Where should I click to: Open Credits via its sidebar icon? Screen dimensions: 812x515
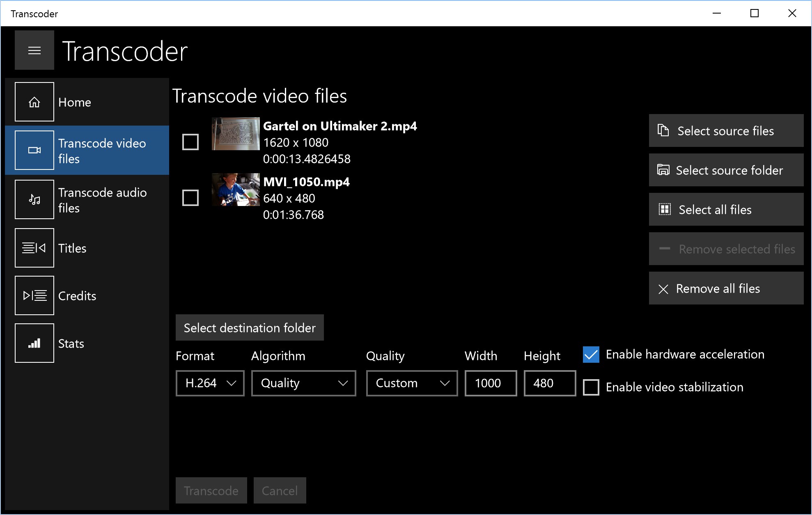tap(34, 295)
